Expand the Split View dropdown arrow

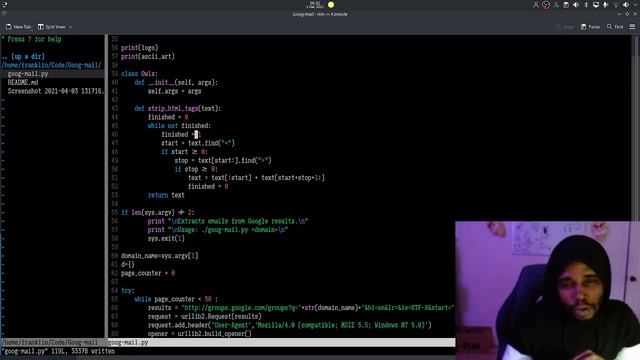click(71, 27)
